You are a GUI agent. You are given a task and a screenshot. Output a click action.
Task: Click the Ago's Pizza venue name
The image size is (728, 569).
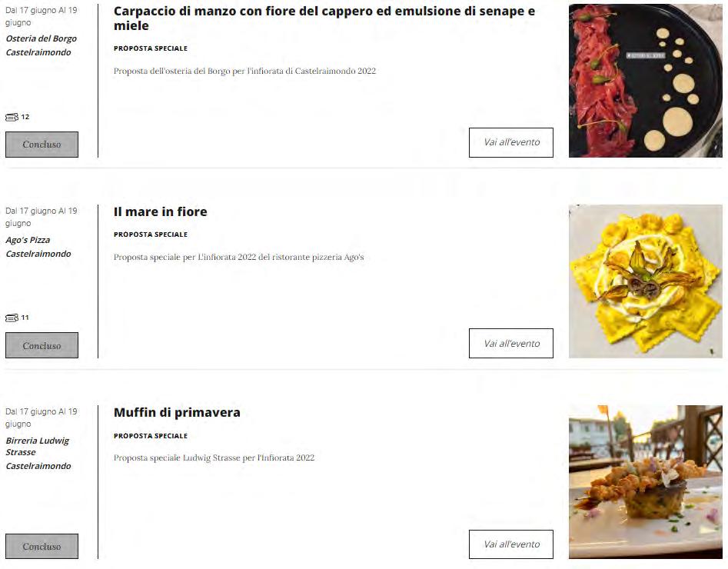pos(28,240)
